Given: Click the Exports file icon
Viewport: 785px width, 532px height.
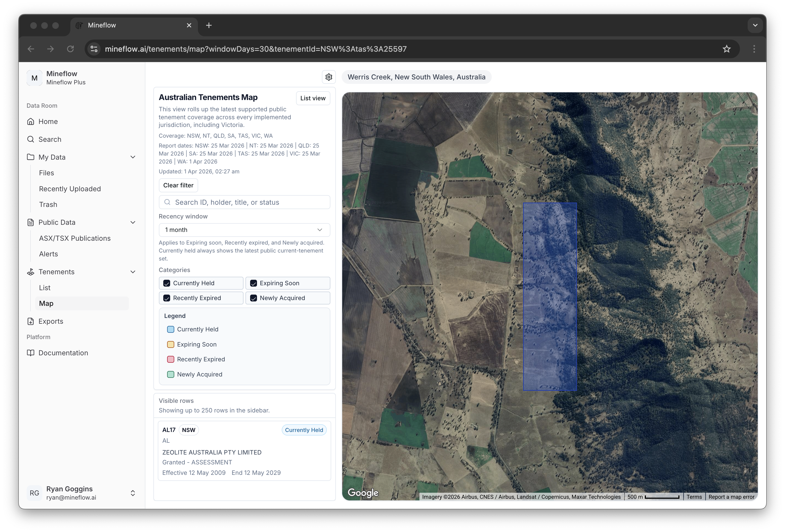Looking at the screenshot, I should coord(31,321).
